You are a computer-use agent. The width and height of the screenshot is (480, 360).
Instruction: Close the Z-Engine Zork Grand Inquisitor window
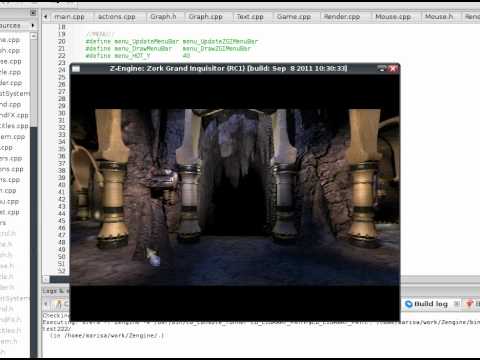point(393,68)
